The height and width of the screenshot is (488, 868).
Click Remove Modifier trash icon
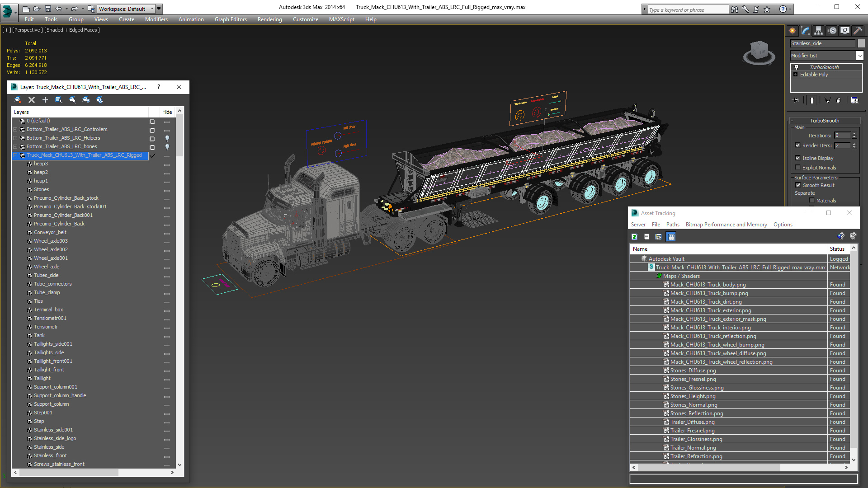point(839,100)
